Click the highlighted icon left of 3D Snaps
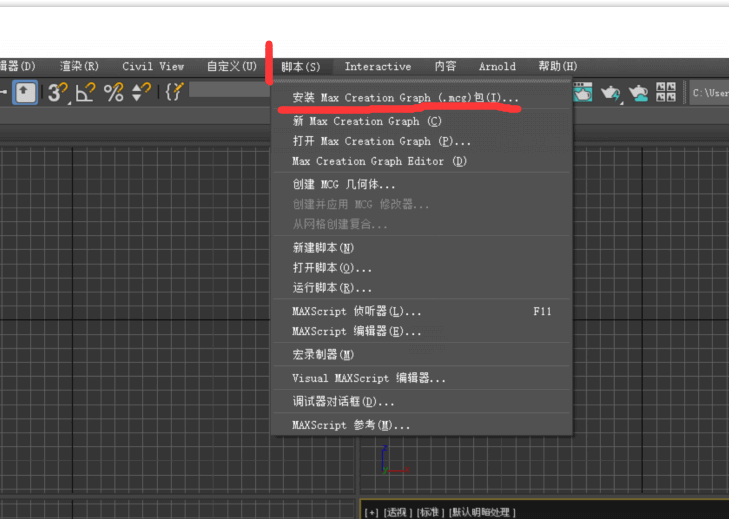The width and height of the screenshot is (729, 519). tap(26, 93)
